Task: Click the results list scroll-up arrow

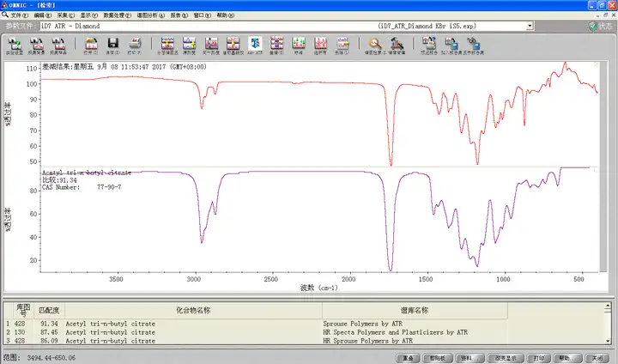Action: pos(608,306)
